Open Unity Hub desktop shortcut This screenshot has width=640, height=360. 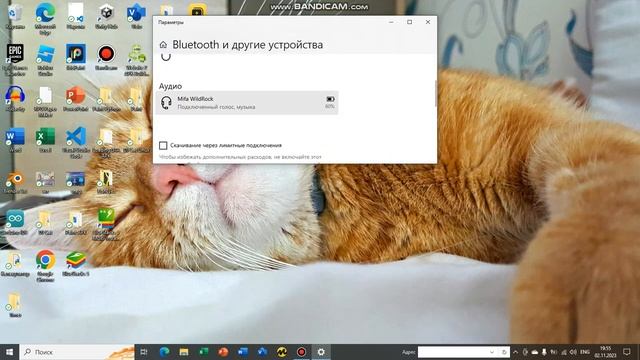coord(106,16)
